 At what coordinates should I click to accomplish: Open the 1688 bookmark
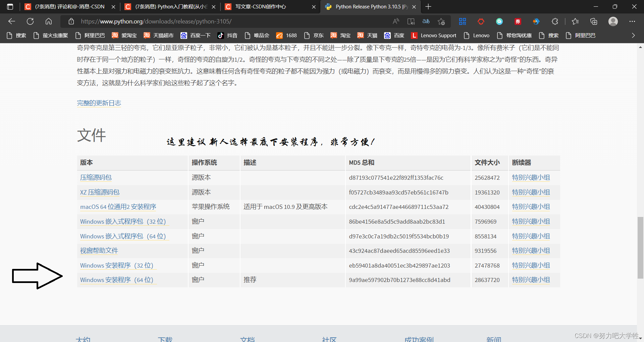(x=287, y=35)
